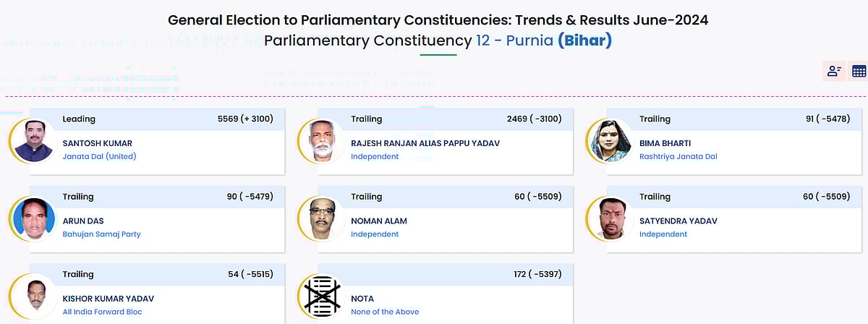868x324 pixels.
Task: Click the NOTA crossed ballot icon
Action: tap(322, 297)
